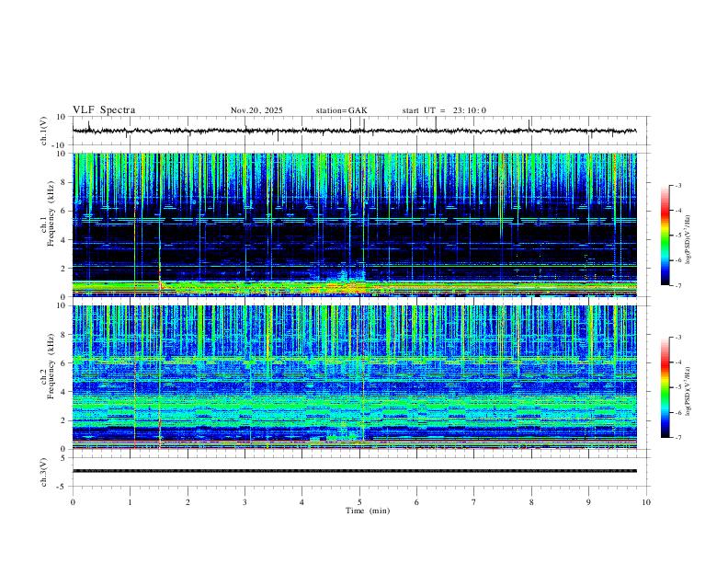Click "-7" on the ch.2 colorbar
Viewport: 728px width, 563px height.
pos(677,438)
